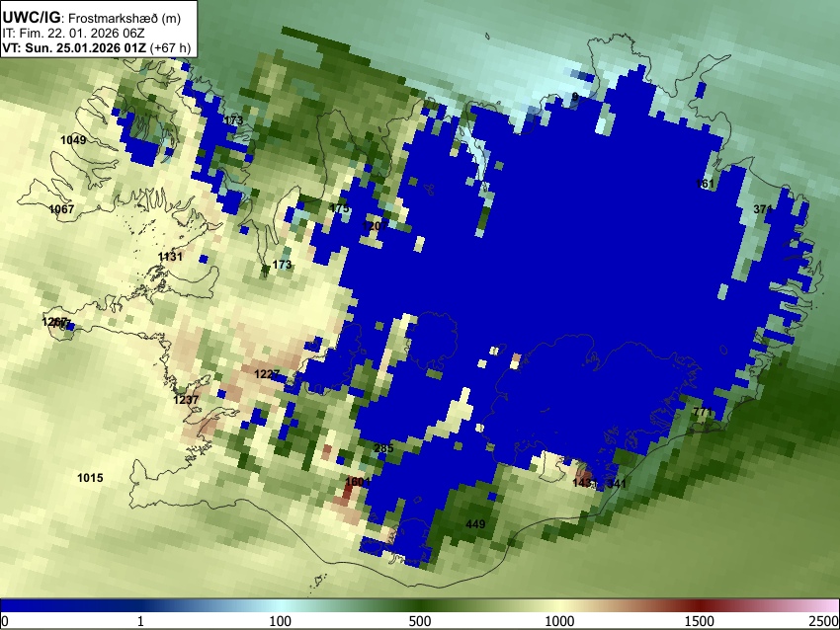Click the map value 449
The width and height of the screenshot is (840, 630).
click(475, 524)
